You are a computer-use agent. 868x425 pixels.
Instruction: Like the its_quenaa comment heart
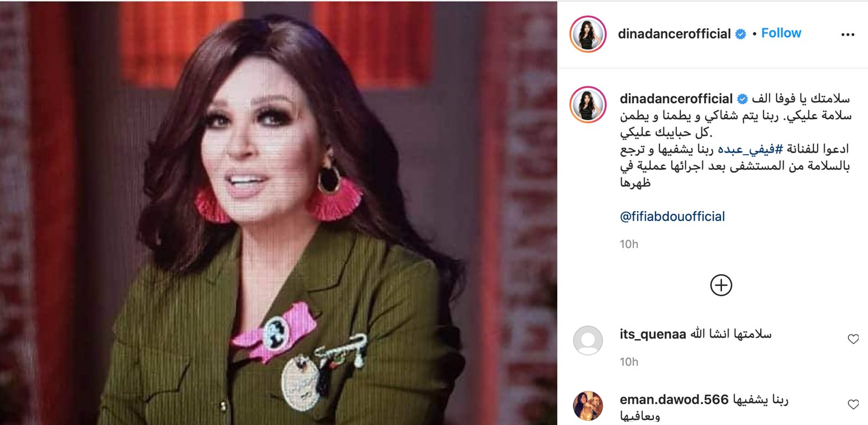pyautogui.click(x=853, y=339)
